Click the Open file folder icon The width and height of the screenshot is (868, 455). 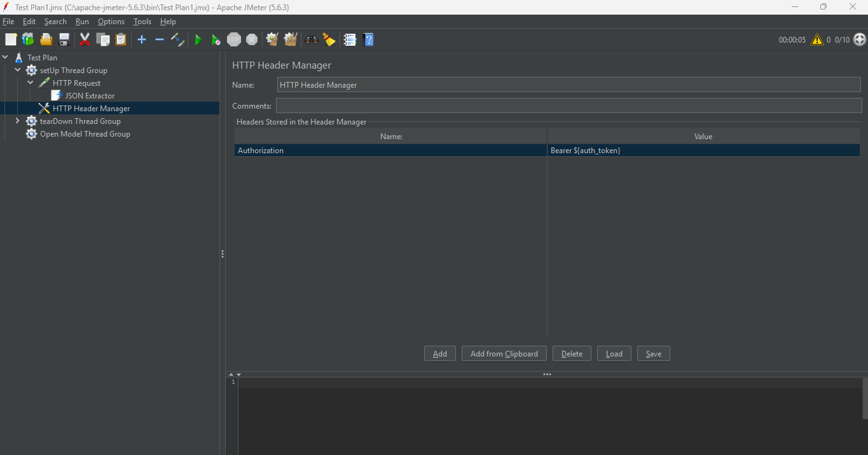point(46,39)
